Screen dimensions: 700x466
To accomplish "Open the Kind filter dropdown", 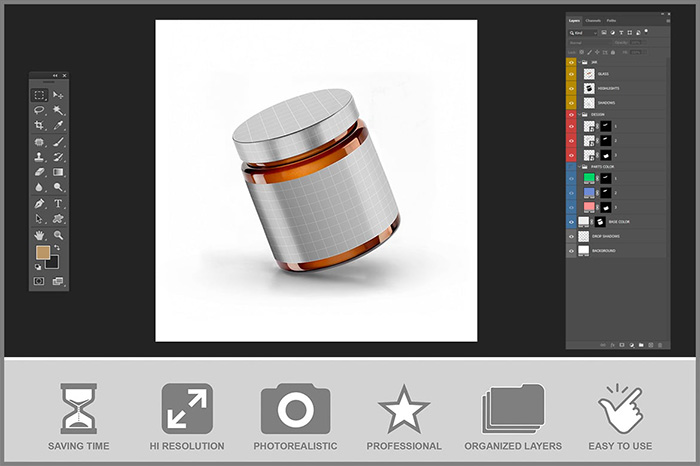I will (583, 33).
